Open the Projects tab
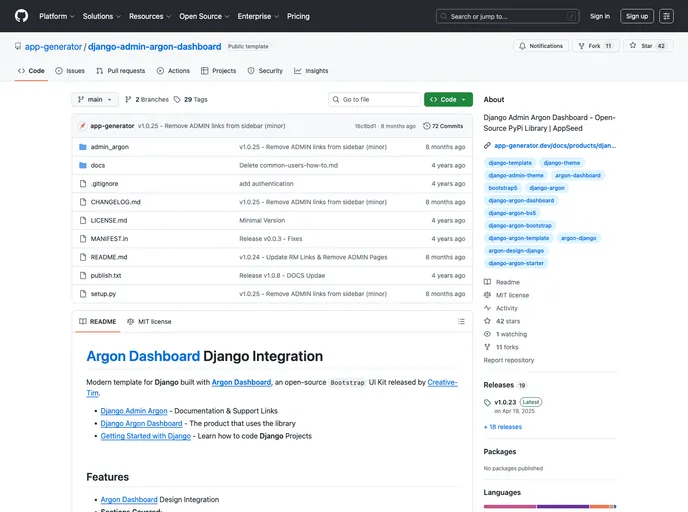 219,71
